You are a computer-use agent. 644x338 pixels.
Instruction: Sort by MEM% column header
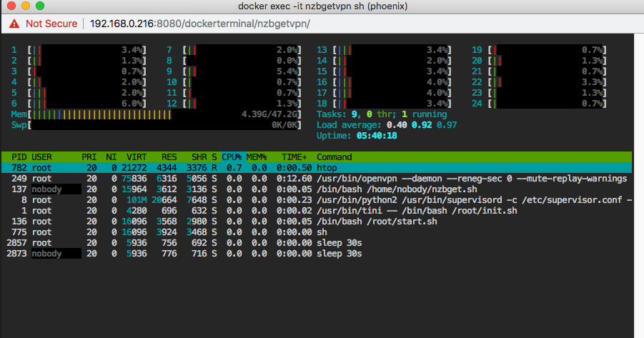point(257,157)
